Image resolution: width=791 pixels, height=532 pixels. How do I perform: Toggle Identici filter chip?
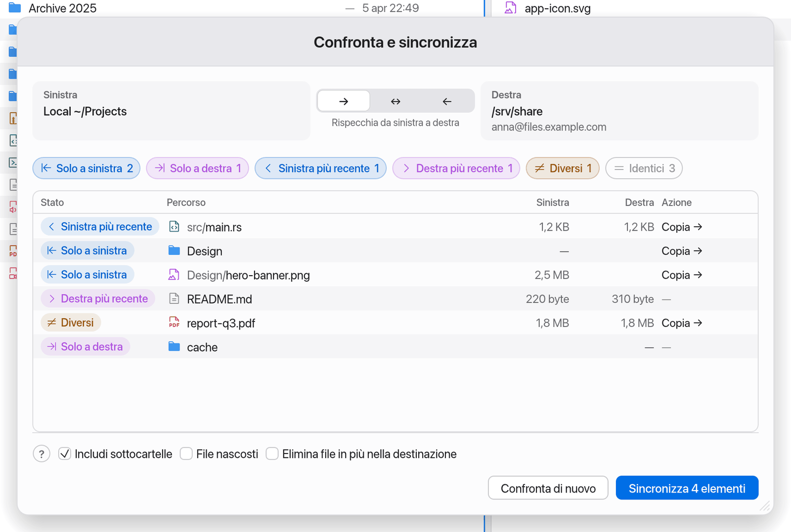pyautogui.click(x=644, y=168)
